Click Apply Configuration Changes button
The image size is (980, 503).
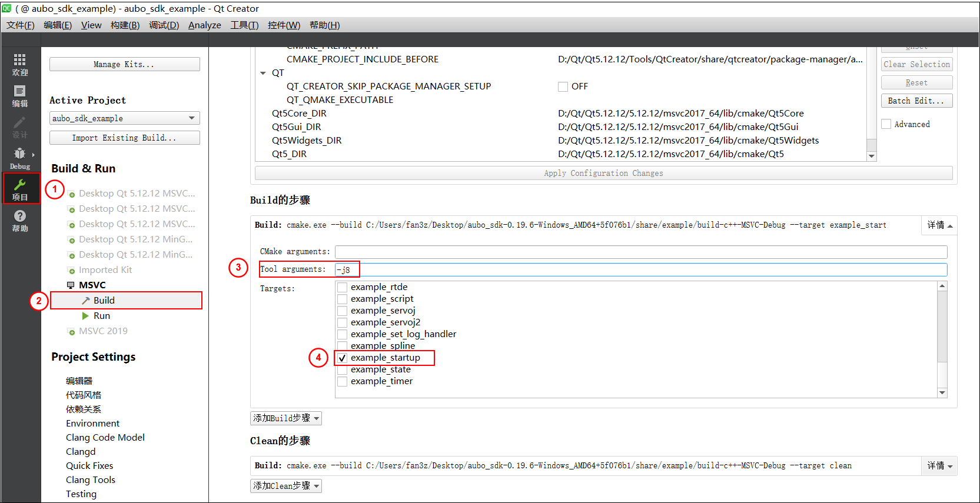(x=603, y=173)
